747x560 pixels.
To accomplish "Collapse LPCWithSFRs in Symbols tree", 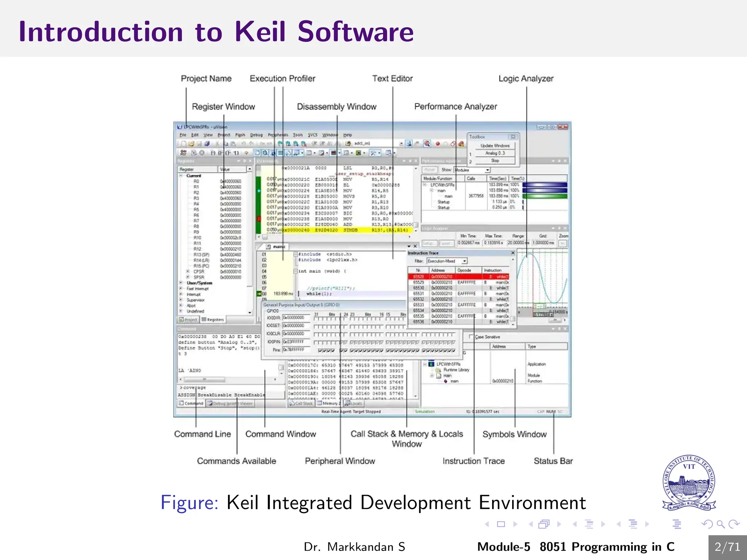I will (x=425, y=364).
